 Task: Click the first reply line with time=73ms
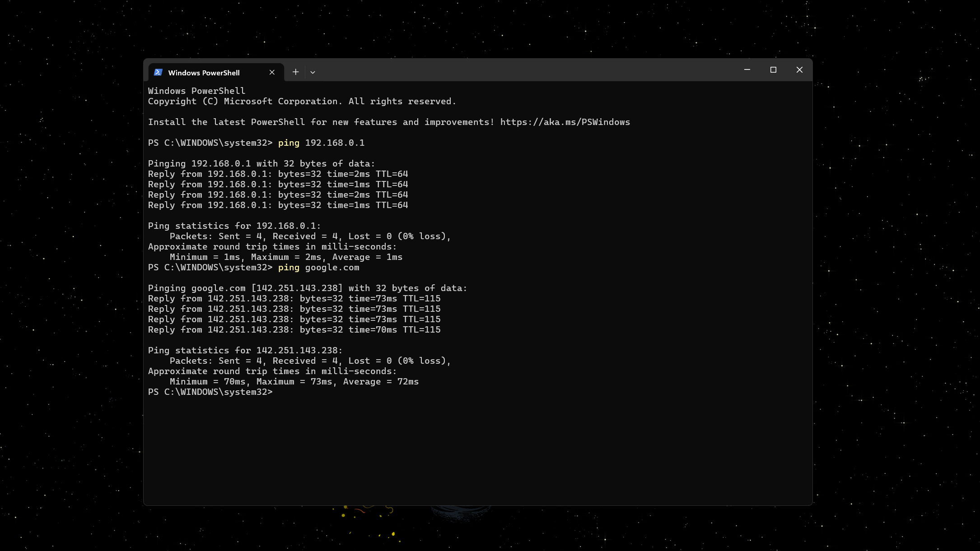coord(294,298)
